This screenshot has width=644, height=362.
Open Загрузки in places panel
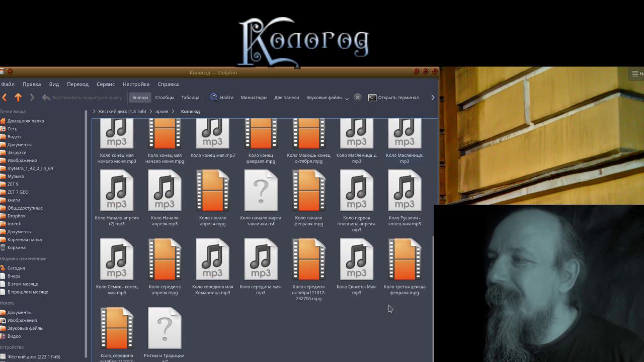[x=17, y=152]
